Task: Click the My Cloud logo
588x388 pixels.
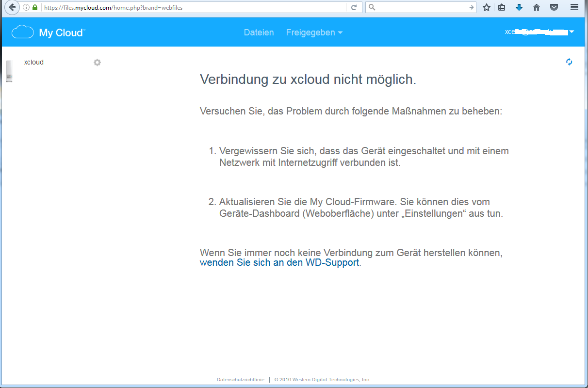Action: tap(48, 32)
